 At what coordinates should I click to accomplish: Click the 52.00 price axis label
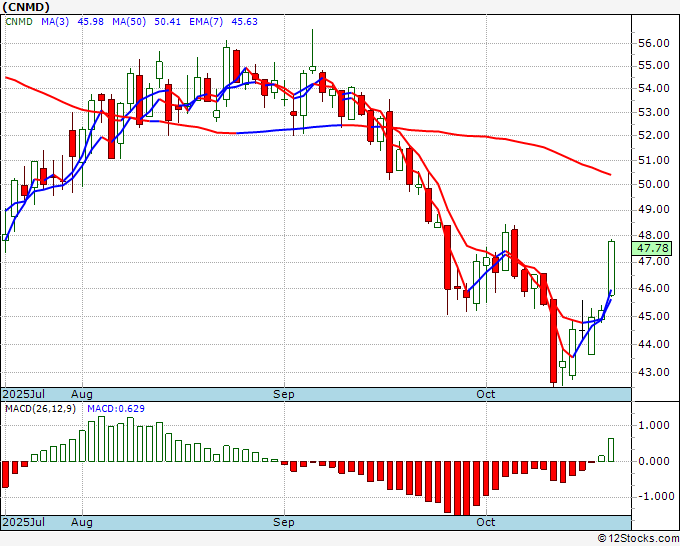coord(654,135)
